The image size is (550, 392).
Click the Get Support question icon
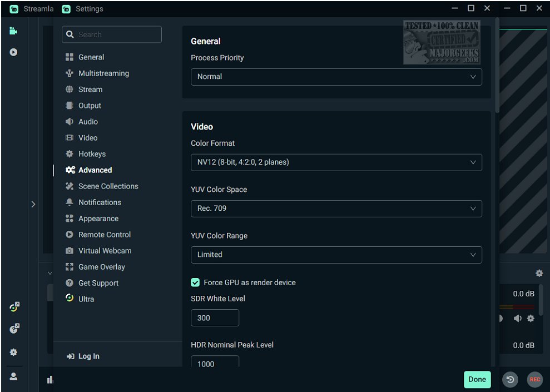tap(70, 283)
